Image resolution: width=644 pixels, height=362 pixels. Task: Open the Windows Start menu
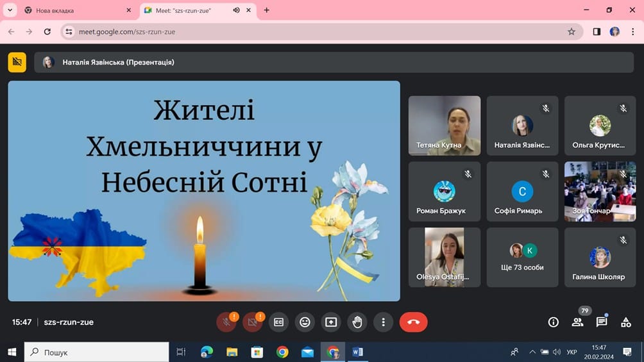pyautogui.click(x=12, y=352)
